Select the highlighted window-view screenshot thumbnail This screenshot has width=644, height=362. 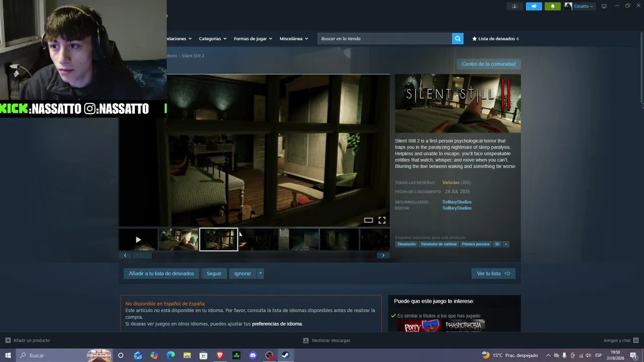point(218,239)
